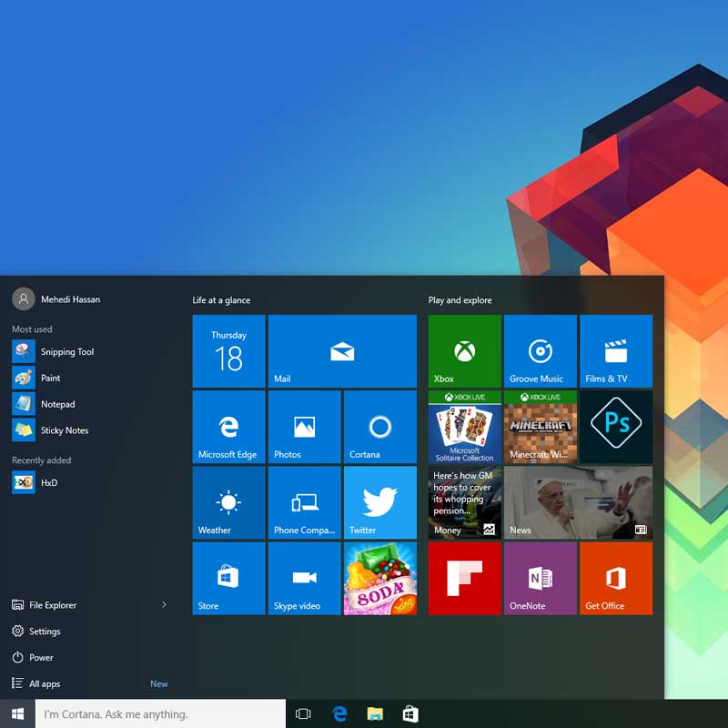Open the Skype video tile
728x728 pixels.
[x=304, y=579]
